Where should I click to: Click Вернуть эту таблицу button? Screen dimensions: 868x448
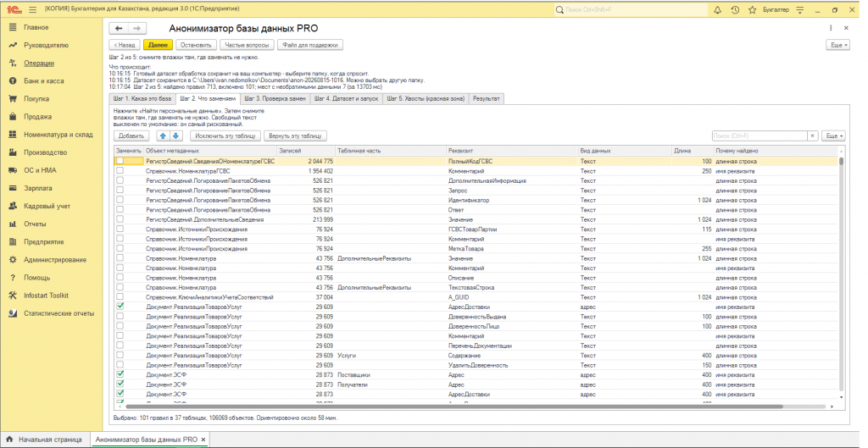(295, 136)
